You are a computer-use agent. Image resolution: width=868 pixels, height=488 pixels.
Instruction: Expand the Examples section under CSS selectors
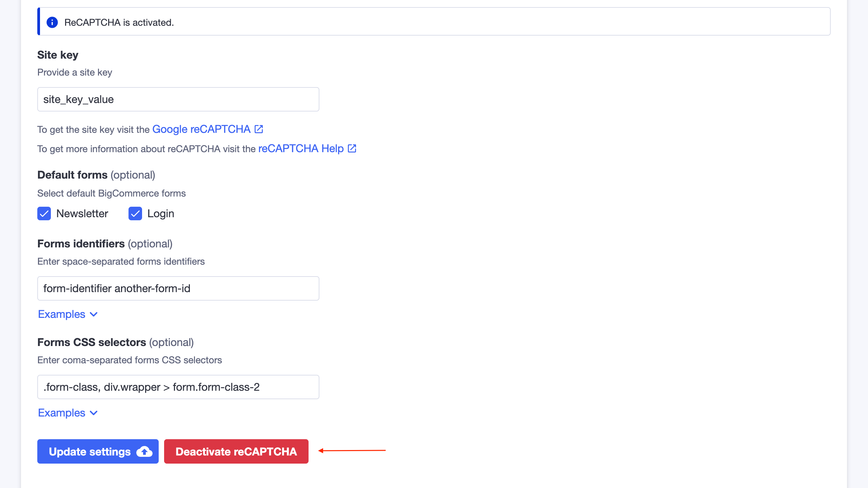(x=62, y=413)
